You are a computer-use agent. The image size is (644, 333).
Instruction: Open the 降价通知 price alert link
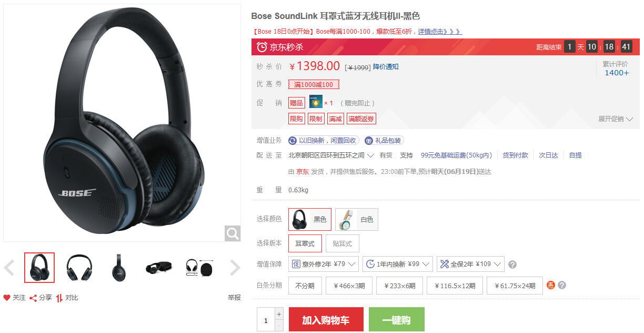pyautogui.click(x=386, y=67)
